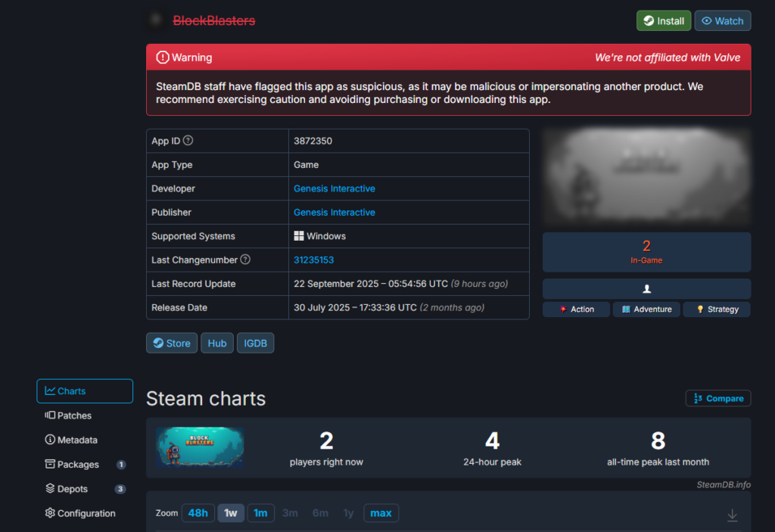
Task: Click the Last Changenumber help icon
Action: pos(245,260)
